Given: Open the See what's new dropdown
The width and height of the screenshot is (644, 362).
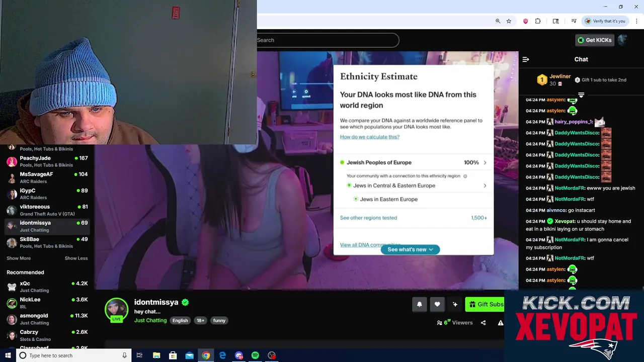Looking at the screenshot, I should click(x=410, y=249).
